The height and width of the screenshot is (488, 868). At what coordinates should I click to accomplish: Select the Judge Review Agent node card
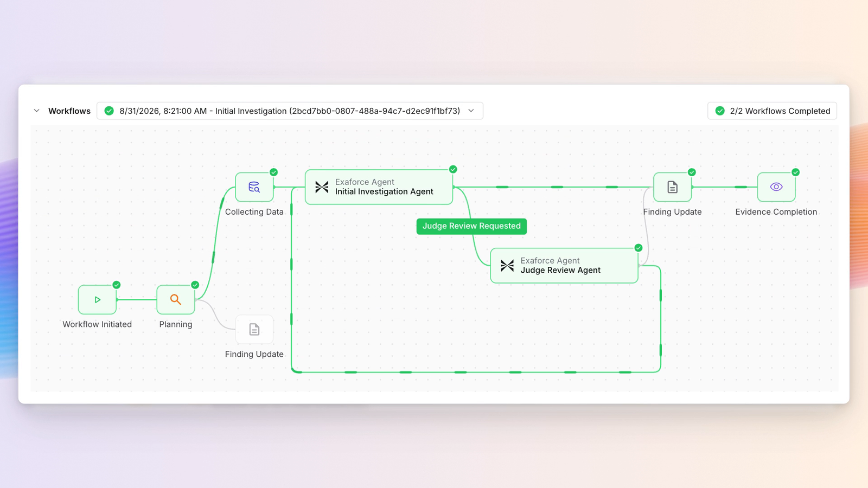click(564, 266)
